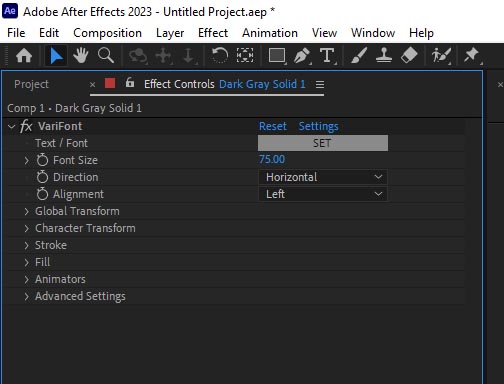The height and width of the screenshot is (384, 504).
Task: Select the Pan camera tool
Action: click(164, 56)
